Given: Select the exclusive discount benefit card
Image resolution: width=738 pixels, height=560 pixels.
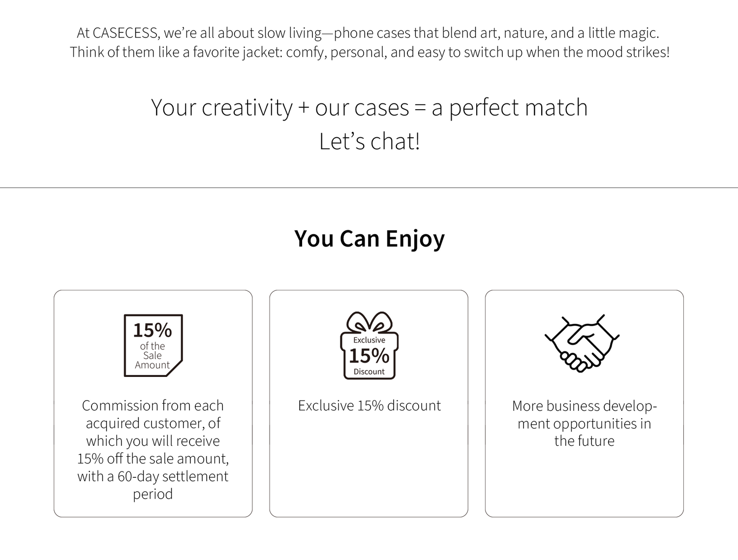Looking at the screenshot, I should [x=369, y=404].
